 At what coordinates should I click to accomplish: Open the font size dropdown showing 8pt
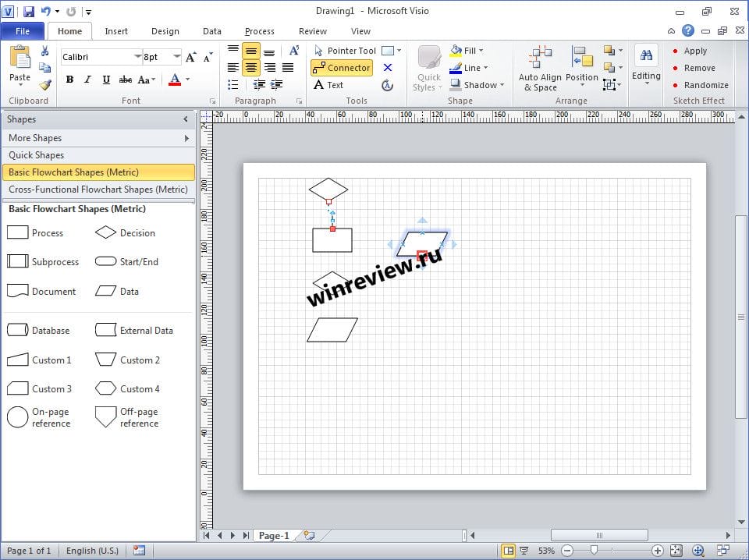(x=177, y=57)
